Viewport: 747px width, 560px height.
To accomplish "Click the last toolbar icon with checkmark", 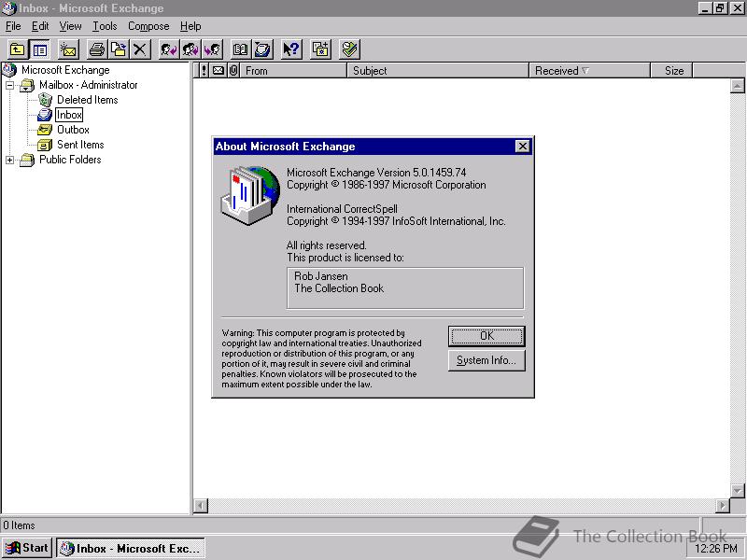I will click(349, 49).
